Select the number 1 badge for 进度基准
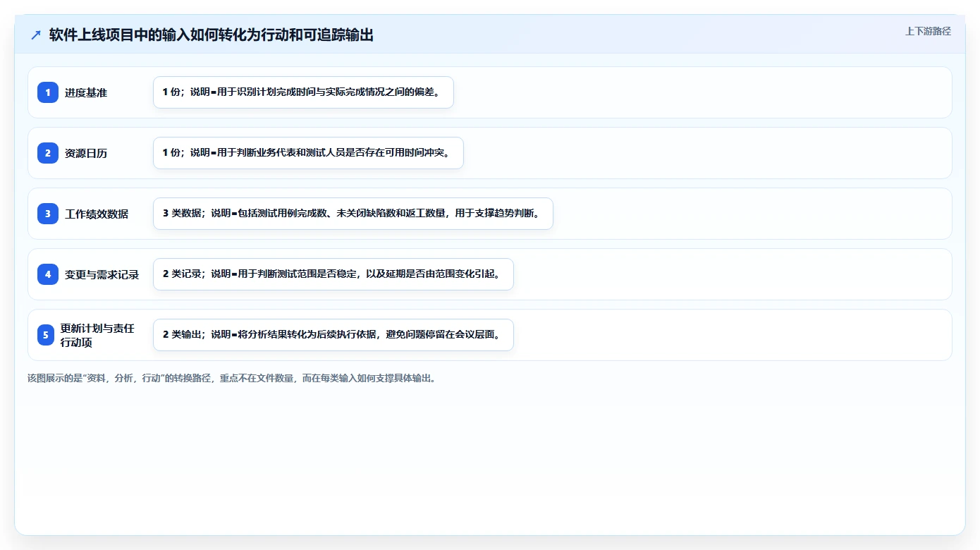Screen dimensions: 980x550 (48, 92)
